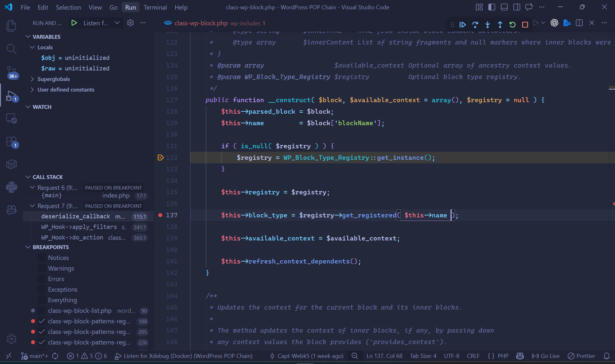
Task: Start debugging with the green play button
Action: click(74, 23)
